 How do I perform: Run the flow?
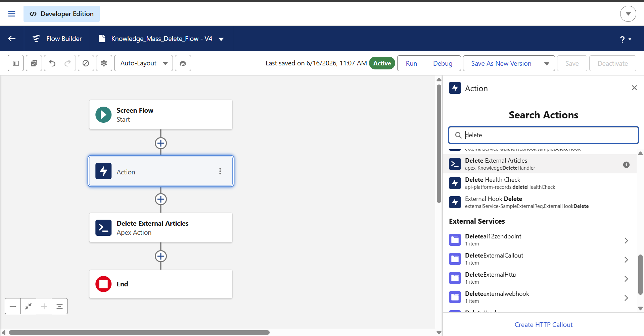[x=411, y=63]
